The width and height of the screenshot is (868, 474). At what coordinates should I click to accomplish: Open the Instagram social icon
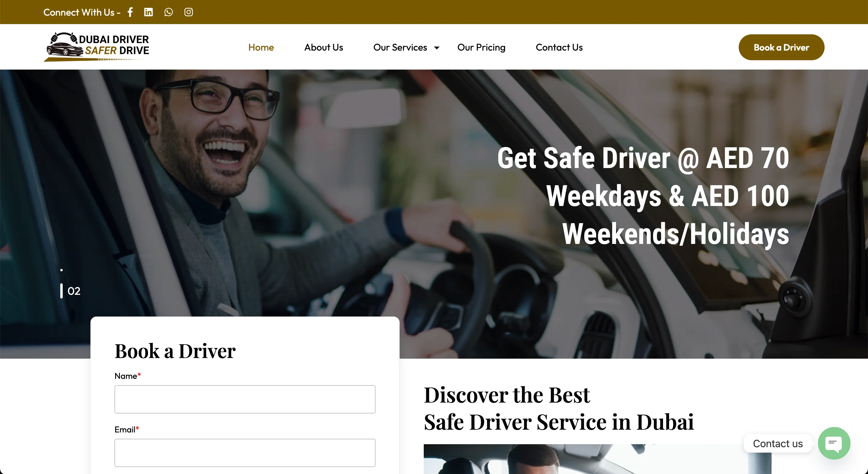tap(189, 12)
